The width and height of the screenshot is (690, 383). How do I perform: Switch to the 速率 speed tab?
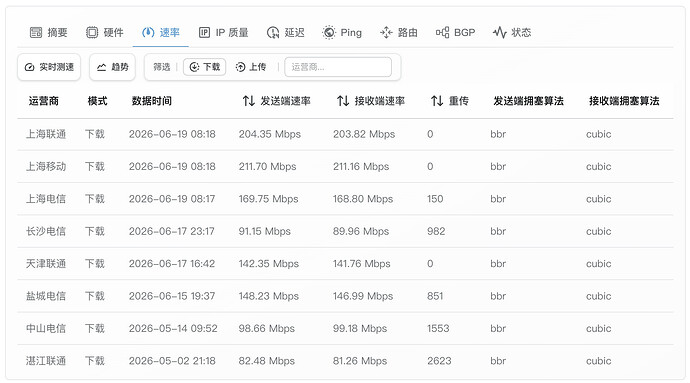tap(161, 32)
